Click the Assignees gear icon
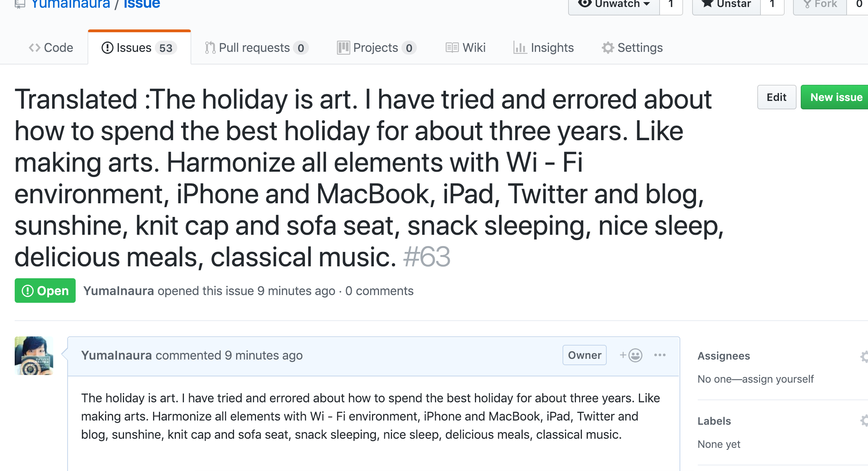The height and width of the screenshot is (471, 868). (864, 356)
